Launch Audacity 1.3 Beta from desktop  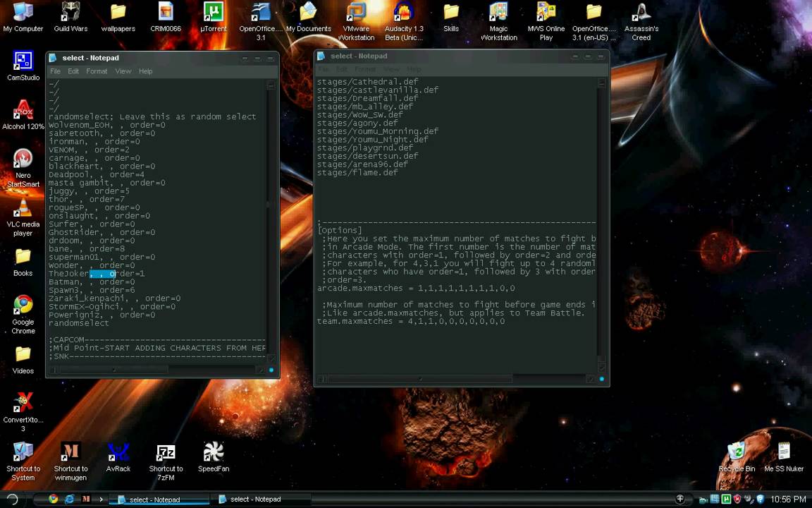404,21
